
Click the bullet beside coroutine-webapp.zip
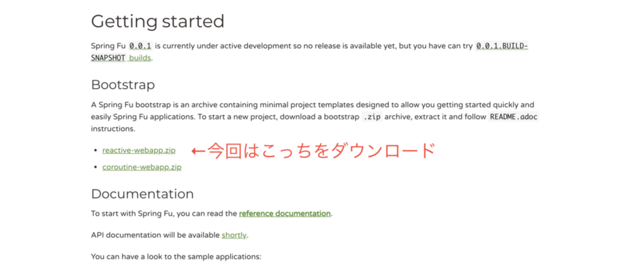(x=95, y=168)
